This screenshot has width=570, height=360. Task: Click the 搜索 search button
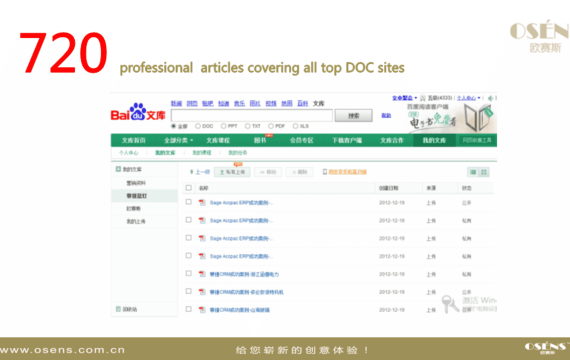click(353, 116)
